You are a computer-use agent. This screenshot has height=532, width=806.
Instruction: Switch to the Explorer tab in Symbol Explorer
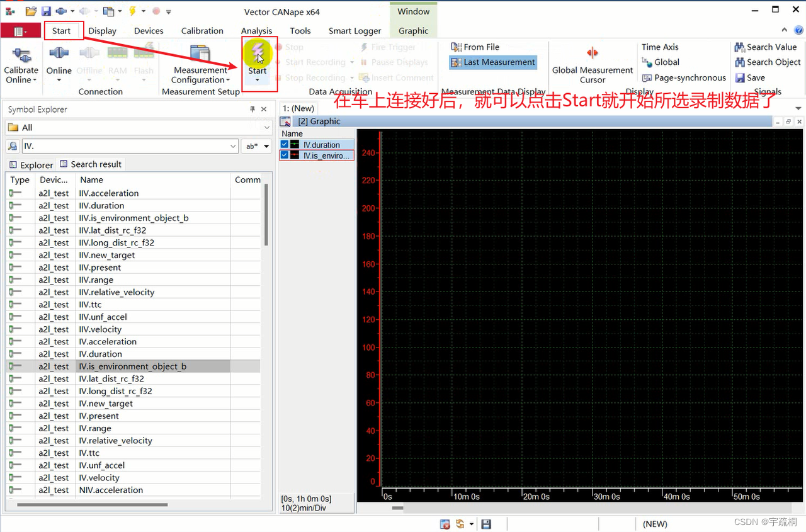(x=31, y=164)
